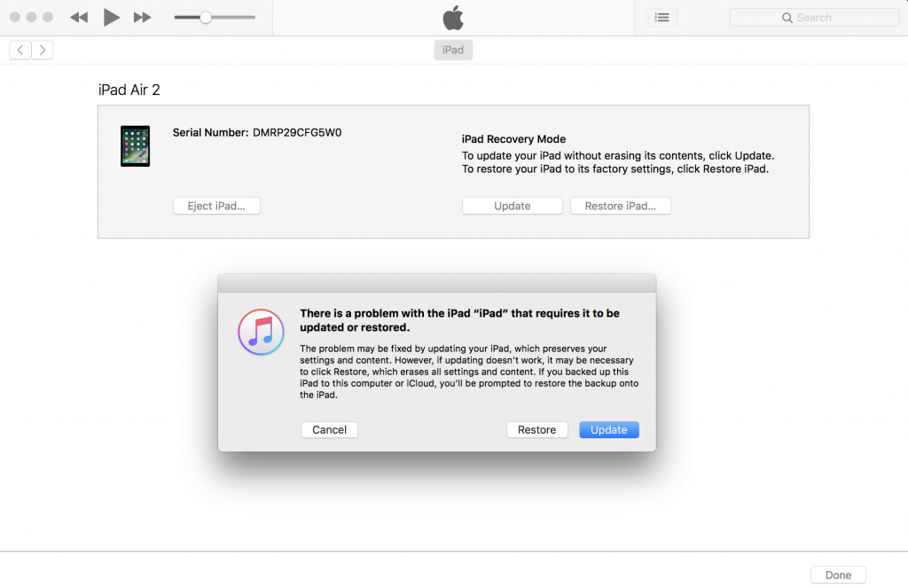Confirm with the blue Update dialog button
This screenshot has height=588, width=908.
[x=608, y=430]
